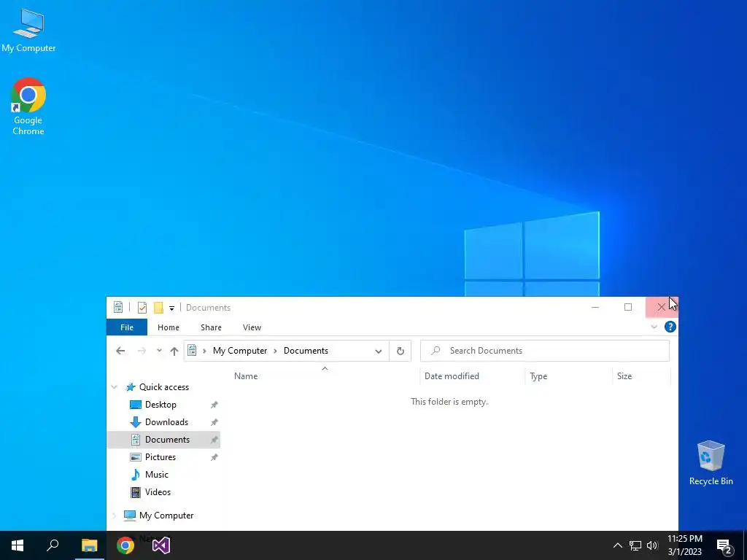Image resolution: width=747 pixels, height=560 pixels.
Task: Sort by the Name column header
Action: [246, 376]
